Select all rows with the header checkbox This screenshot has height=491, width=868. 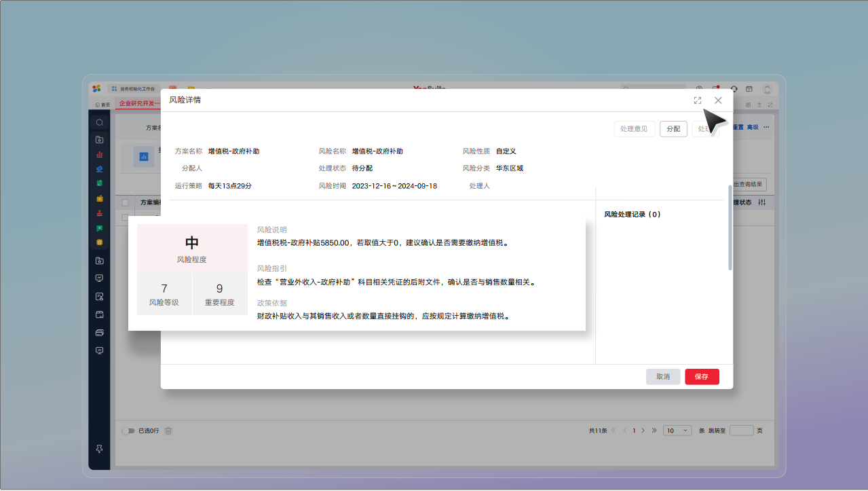(126, 202)
